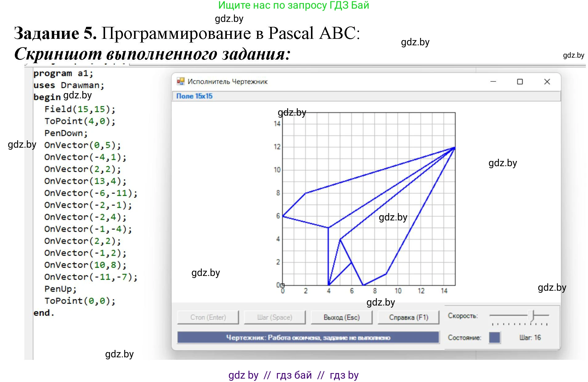Click the Шаг: 16 step counter
The height and width of the screenshot is (382, 588).
point(530,338)
